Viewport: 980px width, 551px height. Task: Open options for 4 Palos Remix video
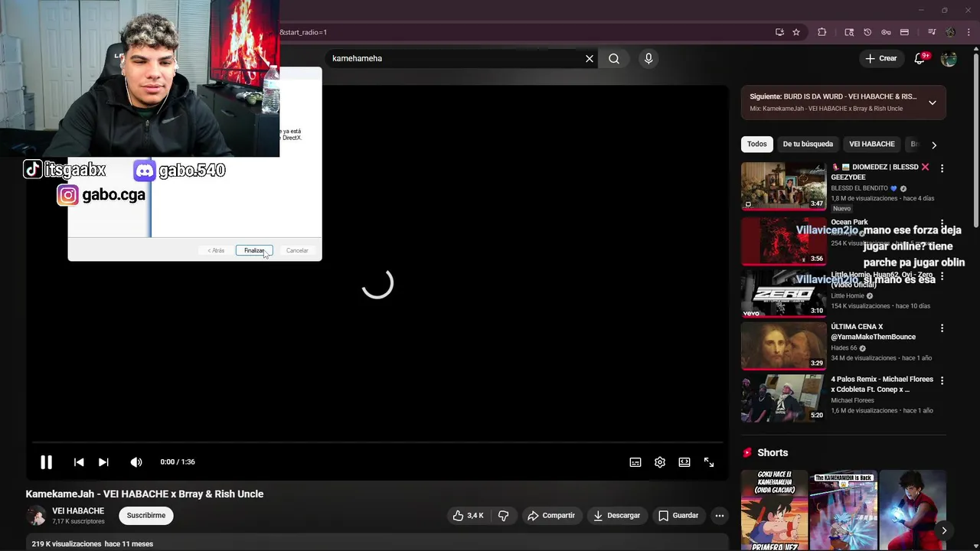(x=942, y=380)
